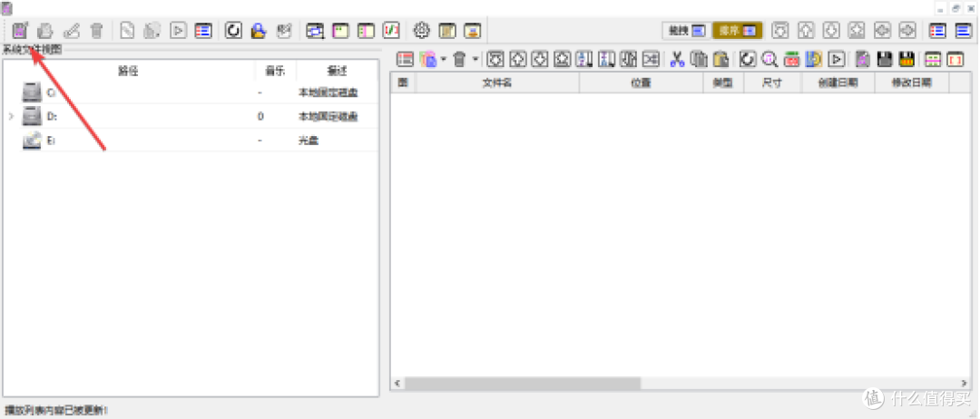Screen dimensions: 980x419
Task: Cut selection with the scissors icon
Action: click(677, 59)
